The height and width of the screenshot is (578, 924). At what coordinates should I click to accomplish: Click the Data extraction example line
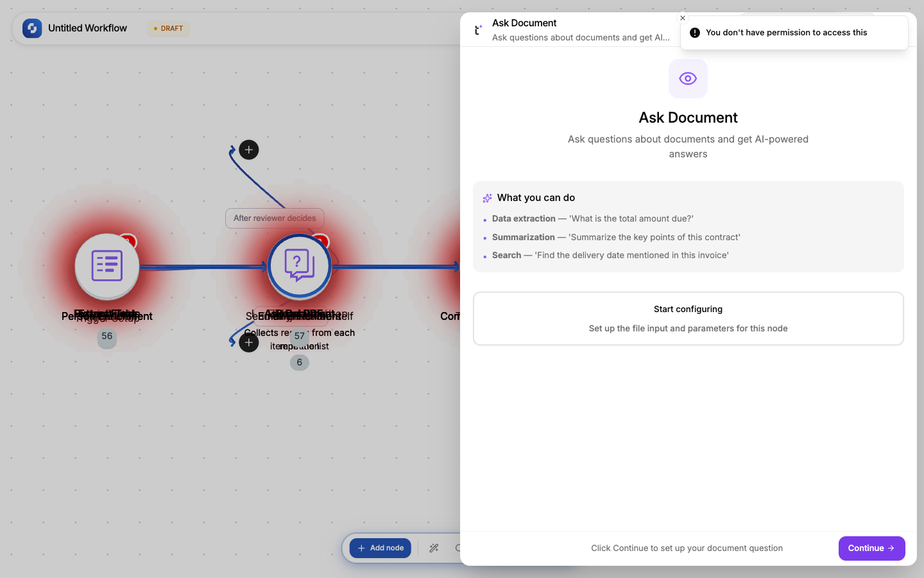592,218
